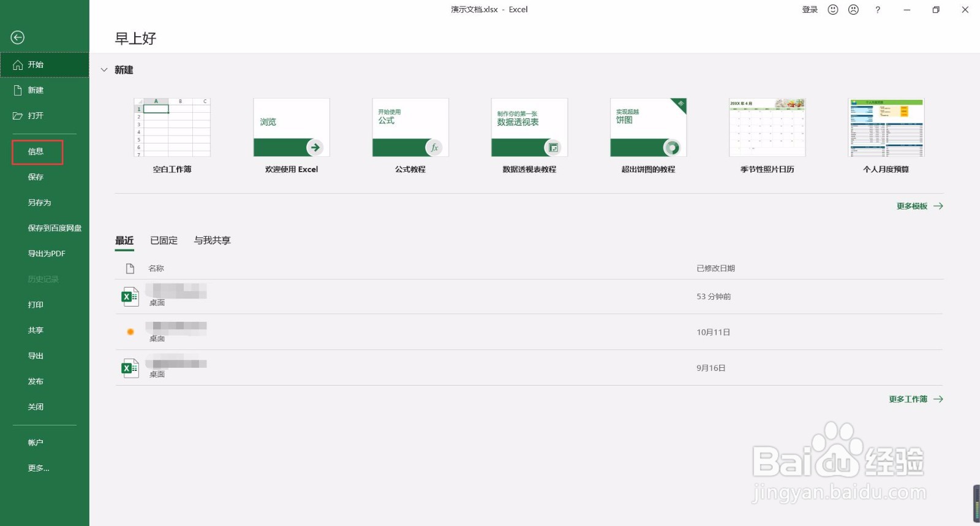Viewport: 980px width, 526px height.
Task: Switch to the 与我共享 tab
Action: (x=212, y=241)
